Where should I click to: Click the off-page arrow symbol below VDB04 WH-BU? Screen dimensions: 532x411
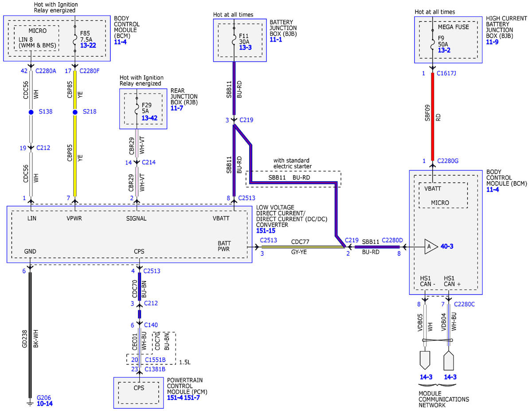click(450, 360)
